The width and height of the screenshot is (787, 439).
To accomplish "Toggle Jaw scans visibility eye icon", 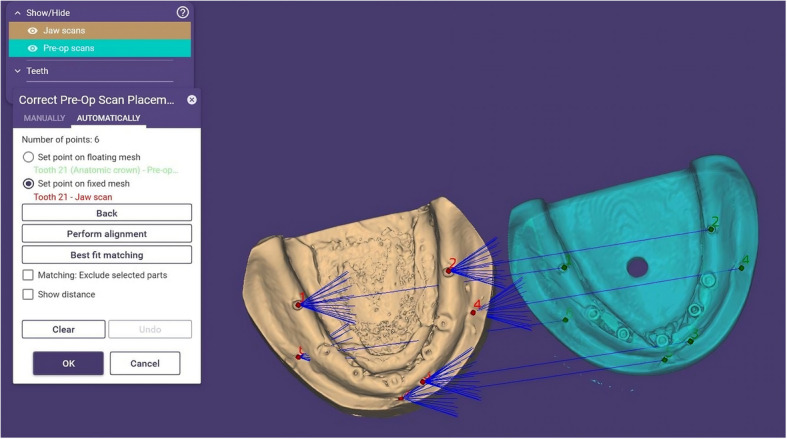I will [x=33, y=31].
